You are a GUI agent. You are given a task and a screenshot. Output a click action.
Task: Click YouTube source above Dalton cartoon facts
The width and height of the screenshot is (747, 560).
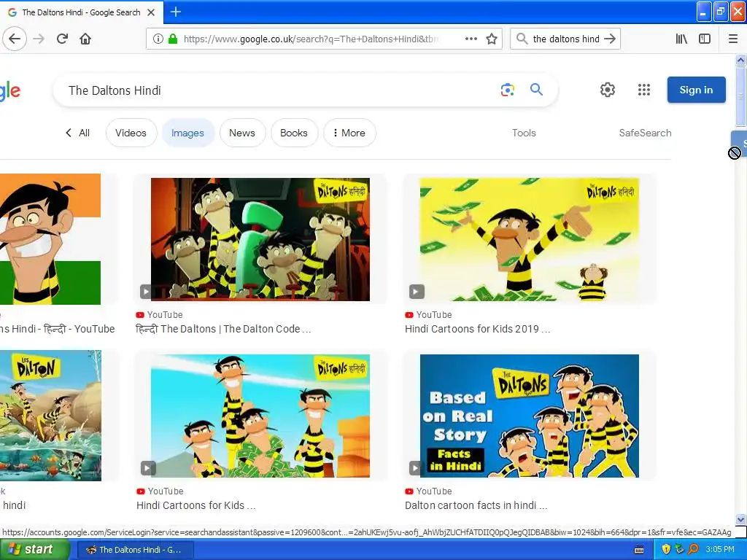[428, 491]
